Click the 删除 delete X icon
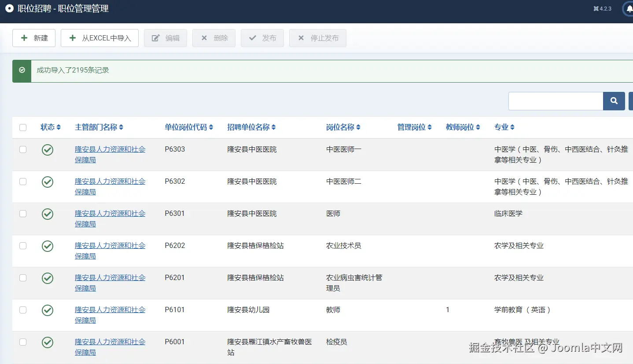Screen dimensions: 633x364 [205, 38]
